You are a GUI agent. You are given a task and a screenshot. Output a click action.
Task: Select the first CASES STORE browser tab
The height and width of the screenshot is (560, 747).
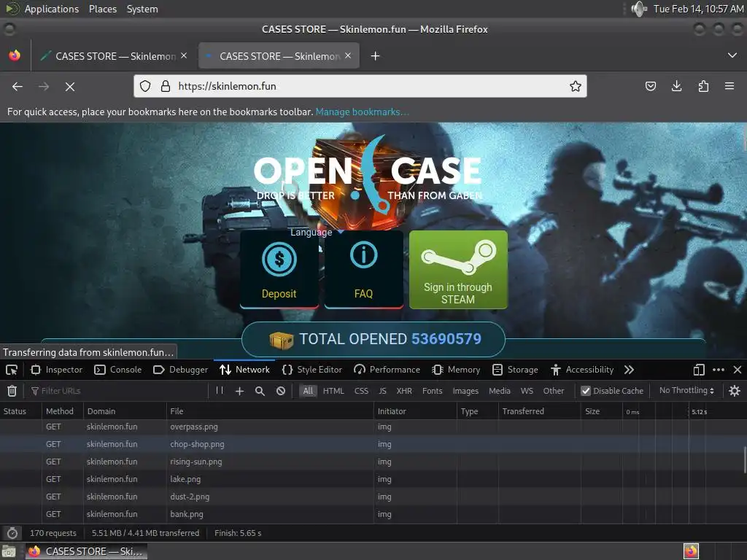click(113, 56)
